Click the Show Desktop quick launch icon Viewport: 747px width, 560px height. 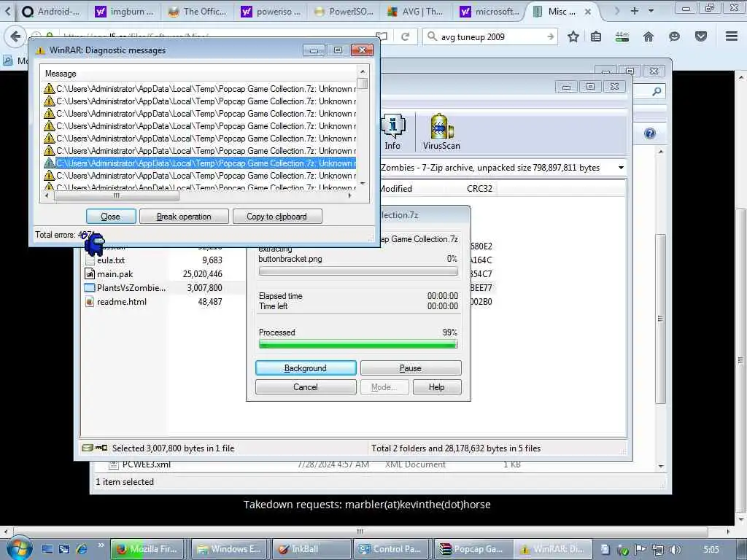47,549
